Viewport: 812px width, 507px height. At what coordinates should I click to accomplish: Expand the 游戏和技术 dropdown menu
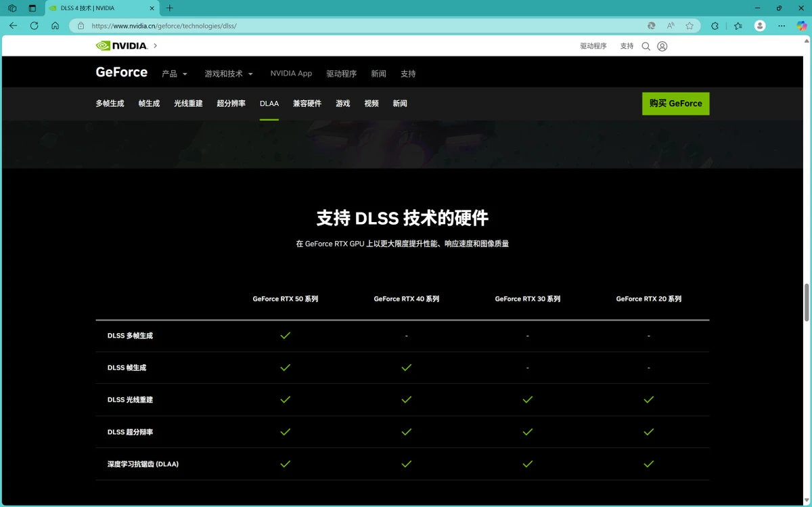[229, 74]
